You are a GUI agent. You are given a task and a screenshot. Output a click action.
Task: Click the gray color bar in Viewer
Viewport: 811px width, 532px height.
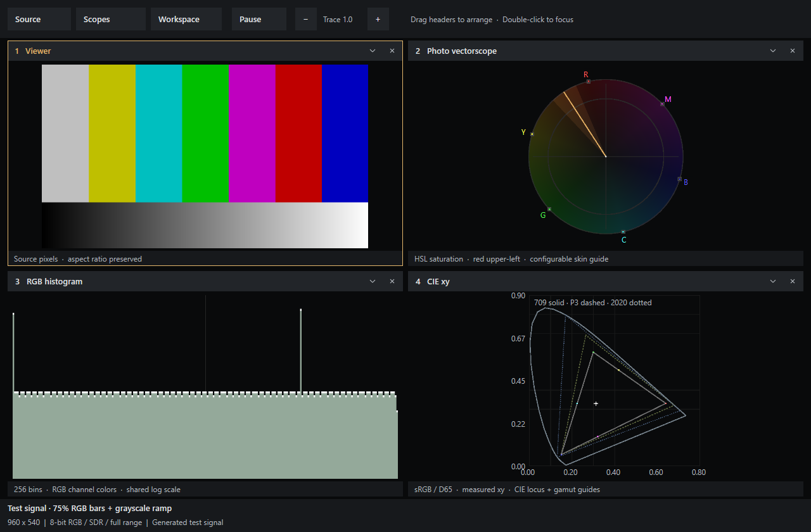65,133
